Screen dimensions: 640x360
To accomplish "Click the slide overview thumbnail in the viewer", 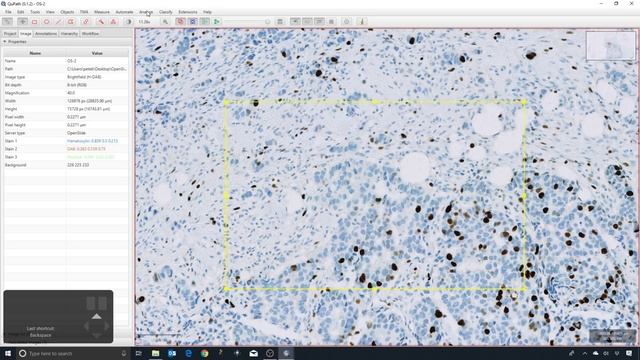I will pyautogui.click(x=611, y=46).
